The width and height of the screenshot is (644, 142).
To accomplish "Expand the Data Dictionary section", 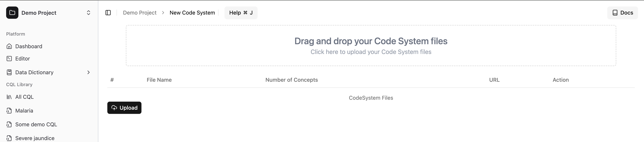I will (89, 72).
